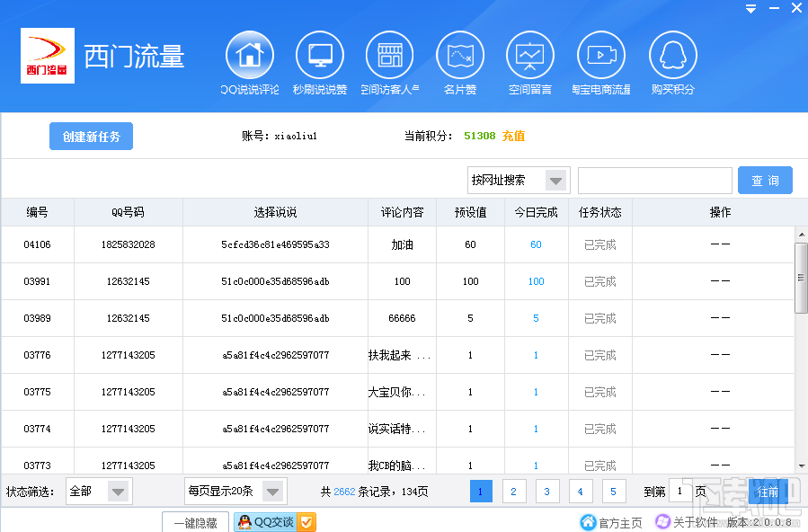This screenshot has width=808, height=532.
Task: Select the 淘宝电商流量 video icon
Action: (x=600, y=55)
